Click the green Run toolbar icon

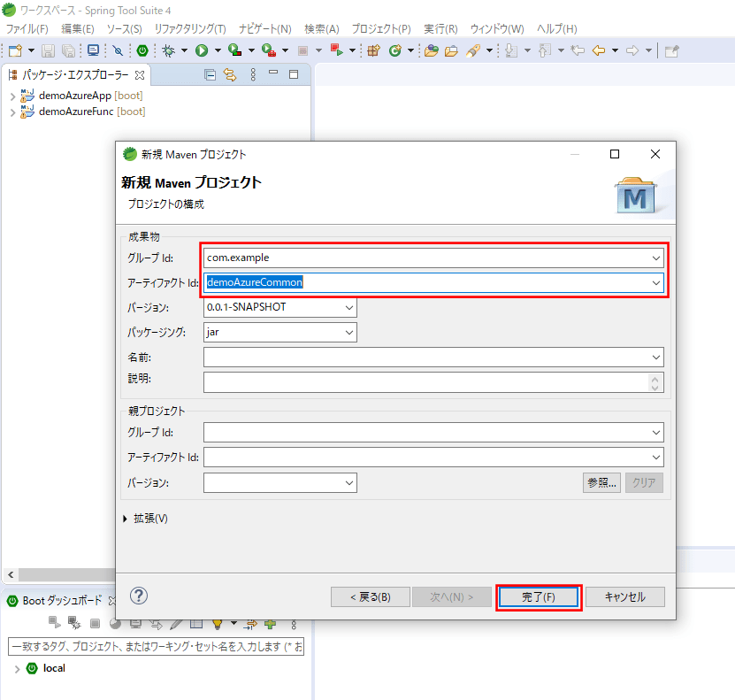coord(202,50)
